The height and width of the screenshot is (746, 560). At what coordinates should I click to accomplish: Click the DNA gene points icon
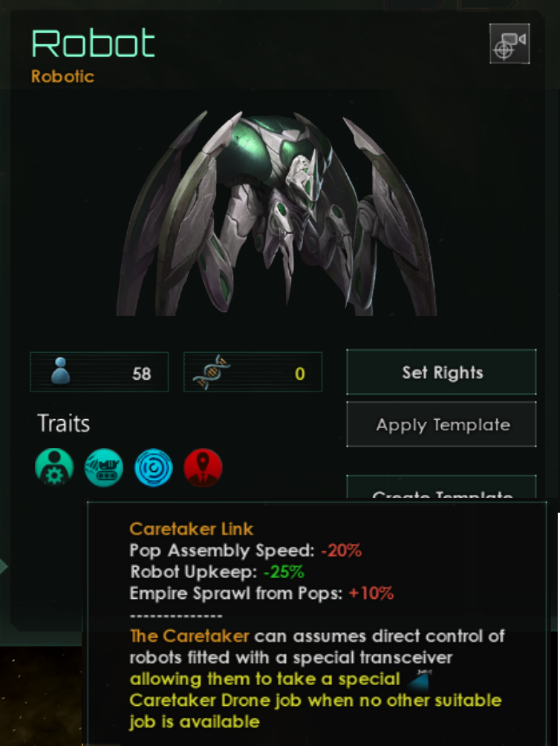point(212,372)
